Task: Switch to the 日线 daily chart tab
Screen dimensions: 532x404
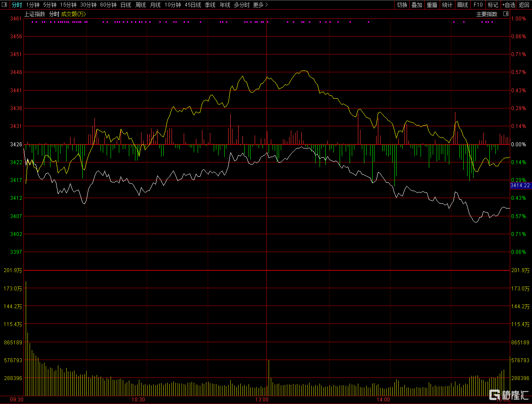Action: (125, 5)
